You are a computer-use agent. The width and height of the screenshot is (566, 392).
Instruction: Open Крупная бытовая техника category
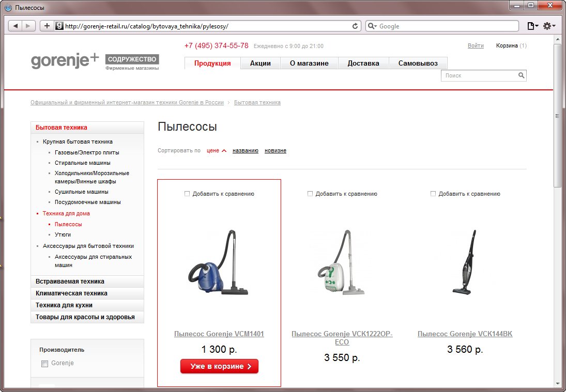point(78,142)
